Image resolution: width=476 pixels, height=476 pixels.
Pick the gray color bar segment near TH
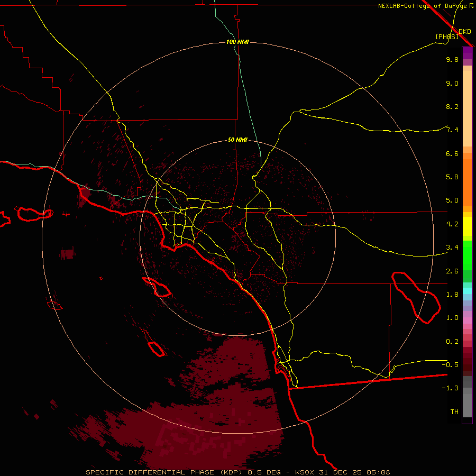467,407
